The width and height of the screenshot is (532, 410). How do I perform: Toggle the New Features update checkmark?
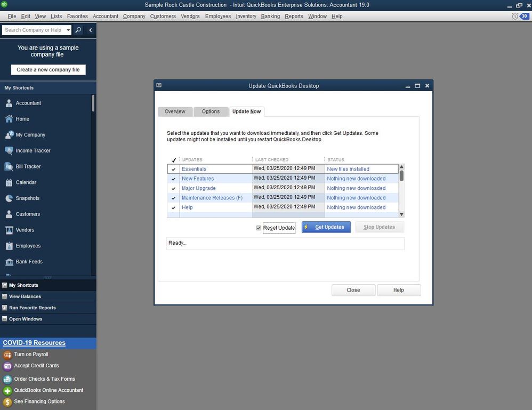click(173, 179)
